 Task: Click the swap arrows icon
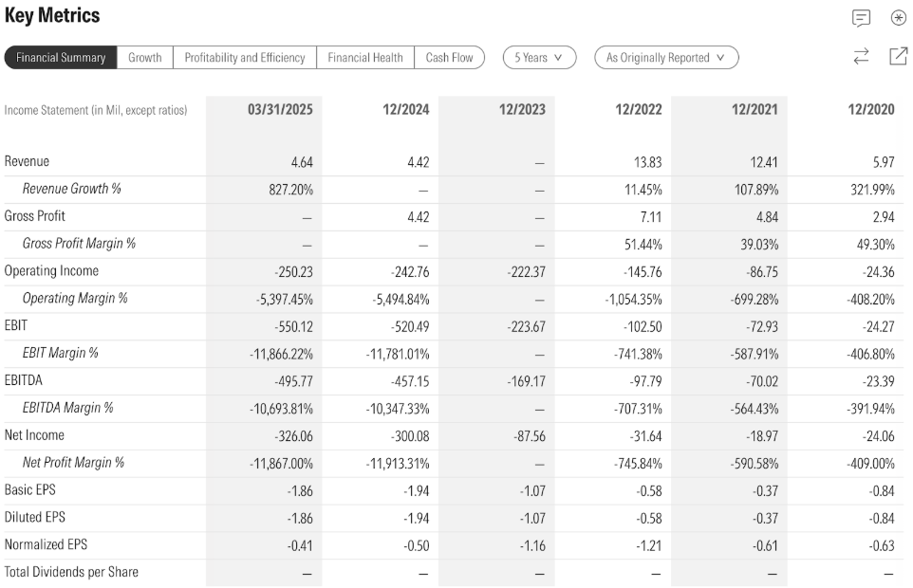[861, 57]
